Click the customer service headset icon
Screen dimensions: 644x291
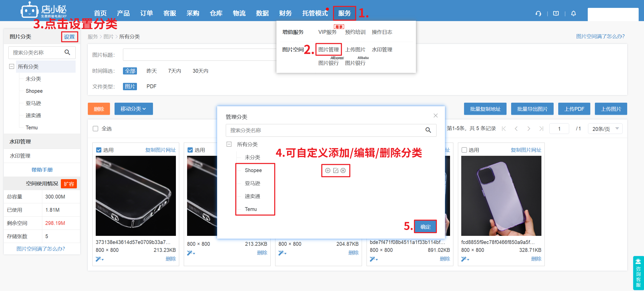pos(538,13)
